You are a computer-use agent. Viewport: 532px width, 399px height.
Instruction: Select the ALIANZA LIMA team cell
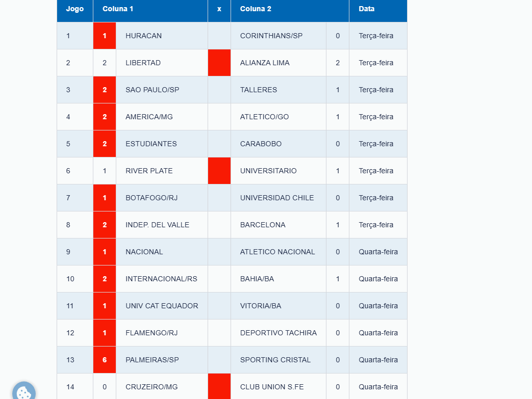click(x=278, y=63)
